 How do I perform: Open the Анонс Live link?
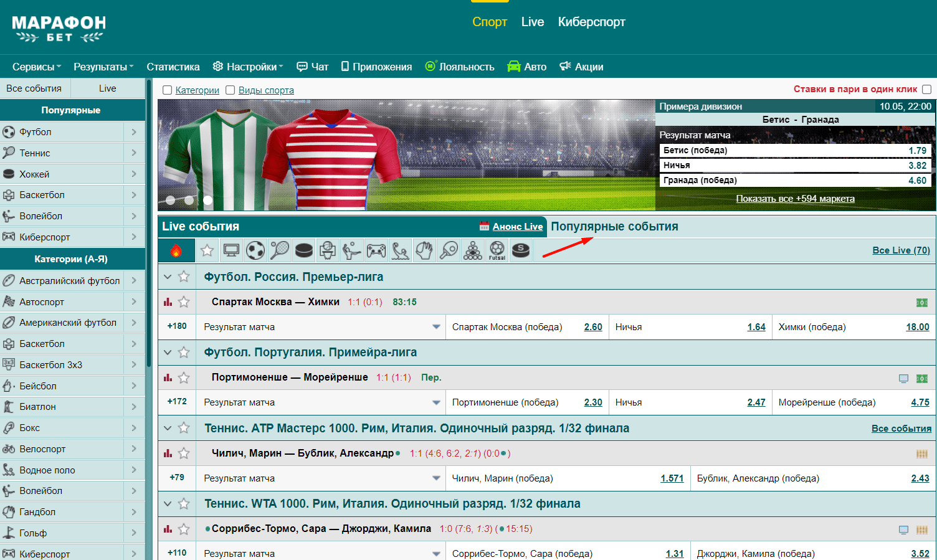tap(518, 227)
